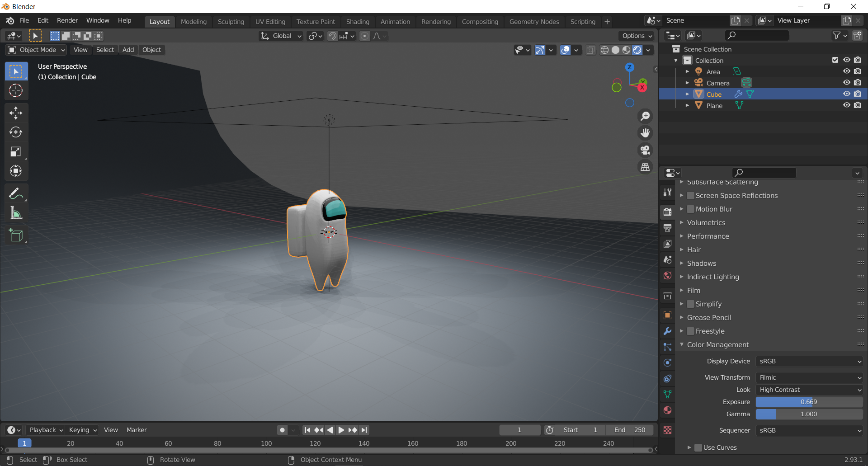This screenshot has width=868, height=466.
Task: Activate the Move tool
Action: (16, 113)
